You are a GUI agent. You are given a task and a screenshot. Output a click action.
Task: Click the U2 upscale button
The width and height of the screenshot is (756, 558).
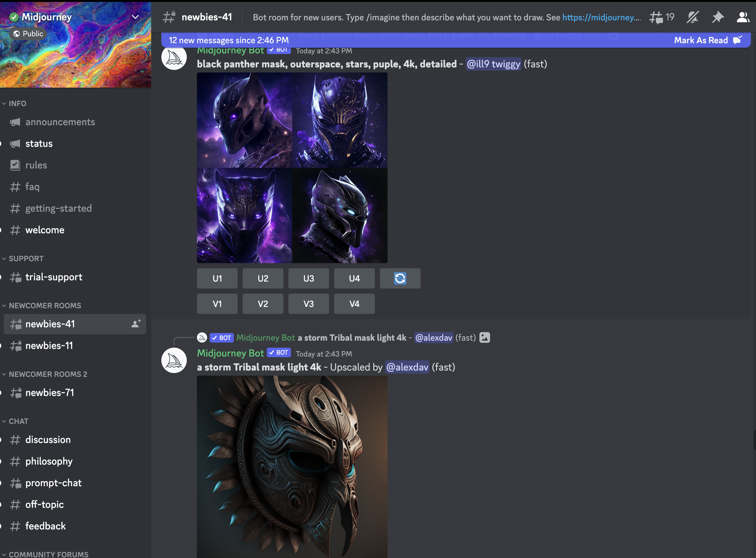click(x=263, y=278)
